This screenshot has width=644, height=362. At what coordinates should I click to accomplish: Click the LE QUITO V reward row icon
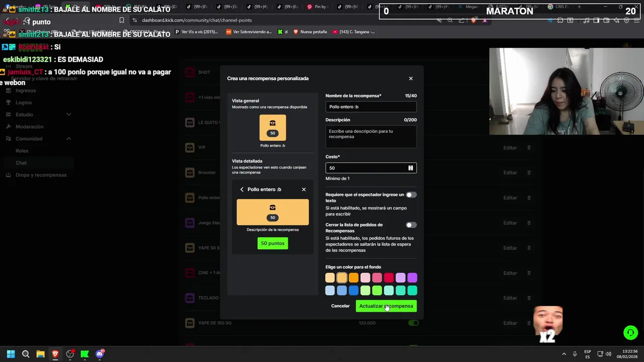[190, 123]
